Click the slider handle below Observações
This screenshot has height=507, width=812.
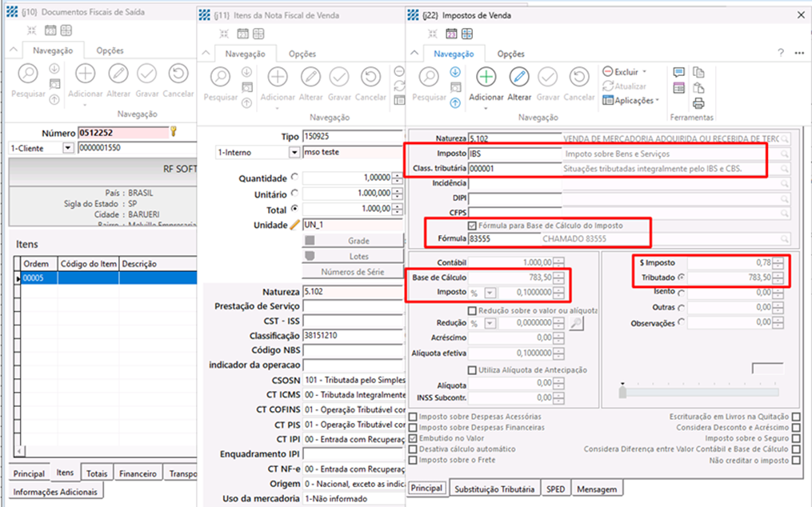pos(622,392)
